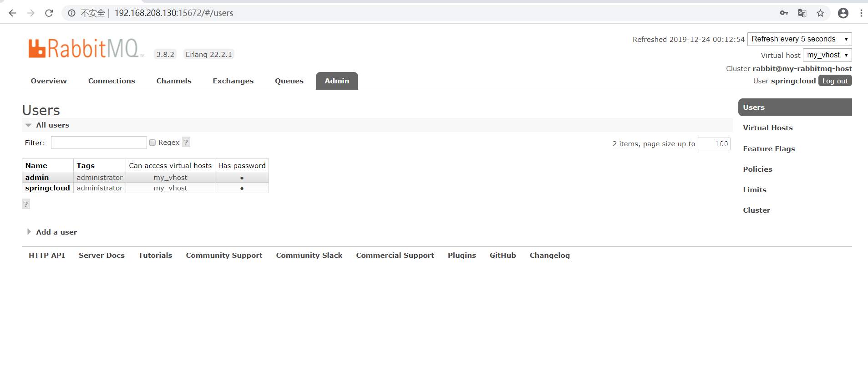Click into the Filter text field

coord(99,143)
